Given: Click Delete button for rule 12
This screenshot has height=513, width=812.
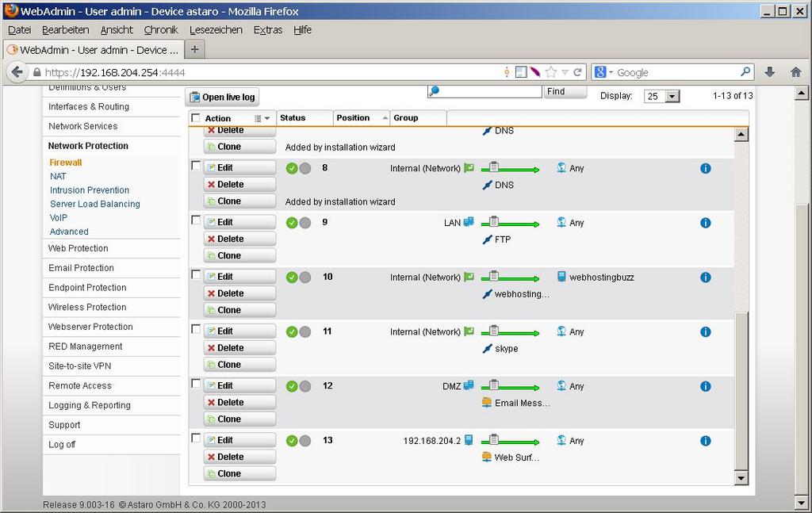Looking at the screenshot, I should pos(239,402).
